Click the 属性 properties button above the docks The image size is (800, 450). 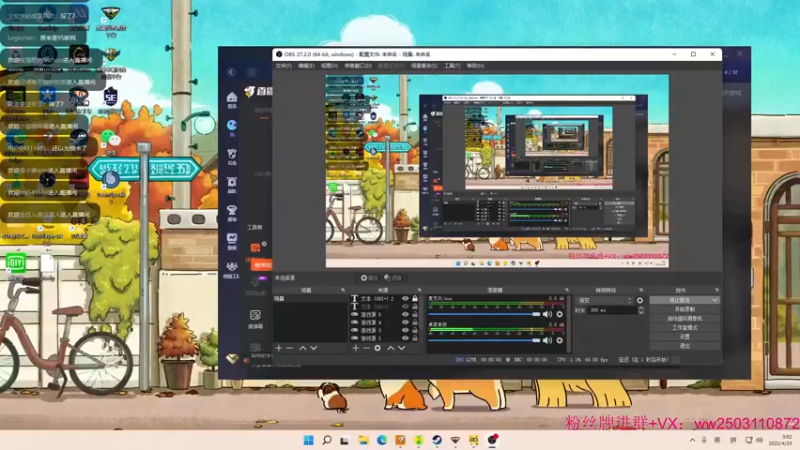tap(369, 278)
